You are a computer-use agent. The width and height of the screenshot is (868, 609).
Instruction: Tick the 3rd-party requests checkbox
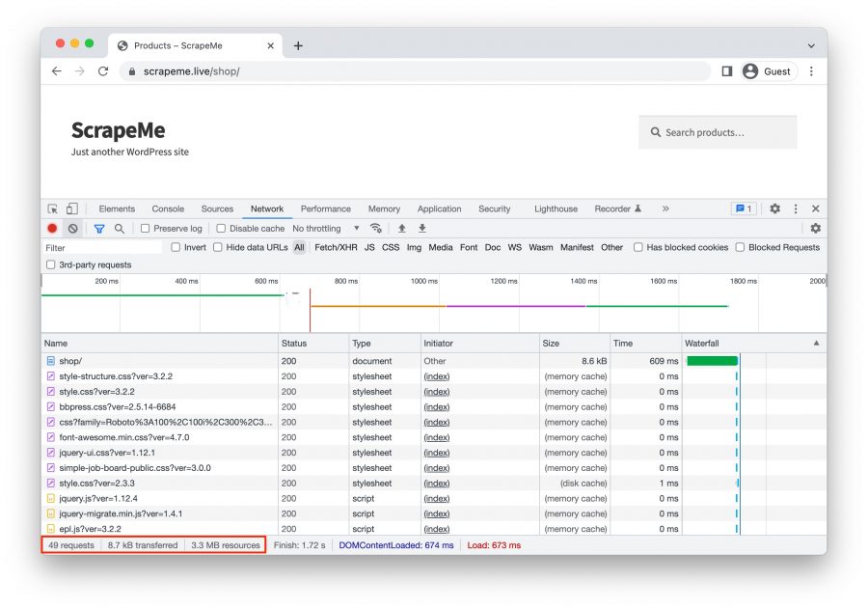51,264
